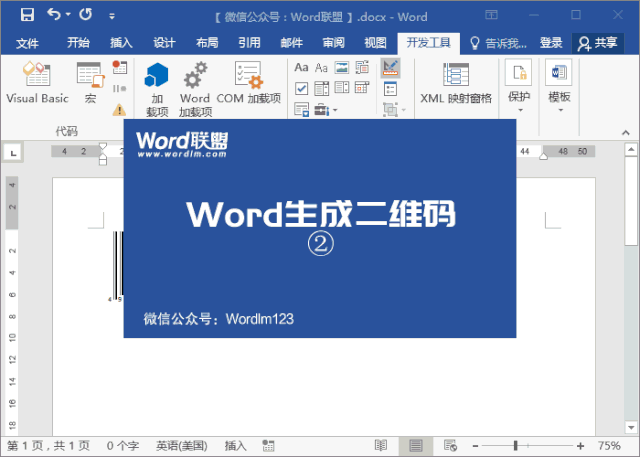Customize the Quick Access Toolbar
The width and height of the screenshot is (640, 457).
point(112,16)
